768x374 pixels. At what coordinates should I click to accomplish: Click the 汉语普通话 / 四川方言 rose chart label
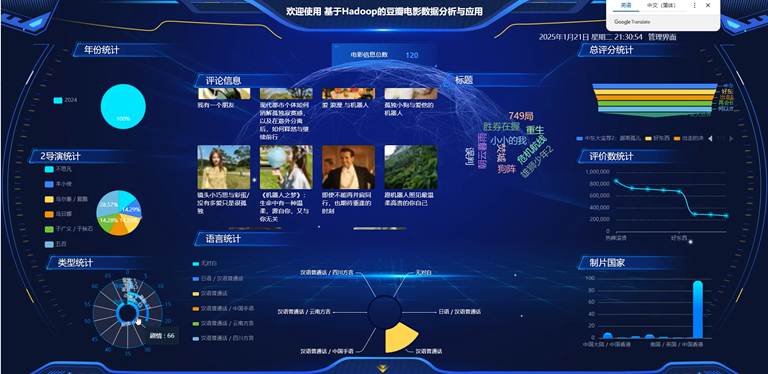click(327, 272)
